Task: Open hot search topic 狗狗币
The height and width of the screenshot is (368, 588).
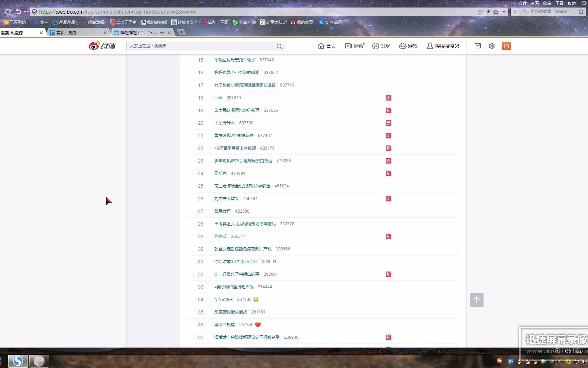Action: coord(220,236)
